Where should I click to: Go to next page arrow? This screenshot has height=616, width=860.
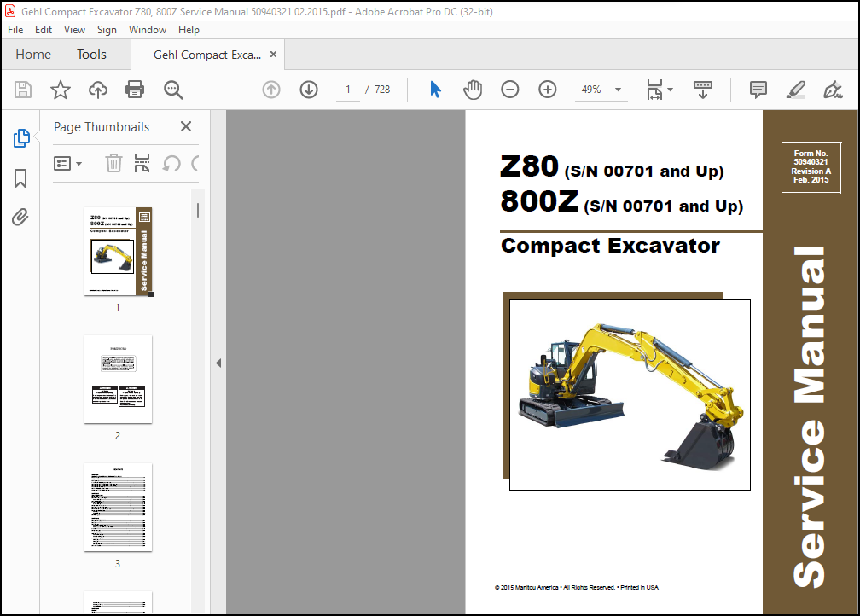309,90
